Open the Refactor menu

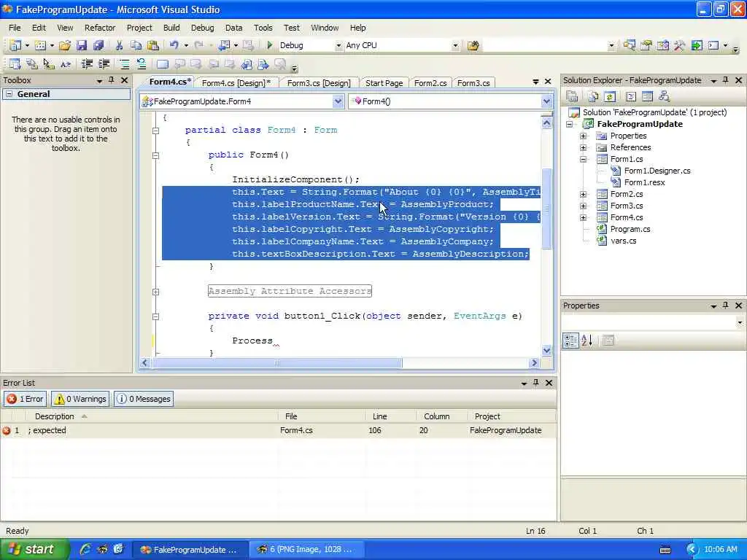pyautogui.click(x=100, y=28)
